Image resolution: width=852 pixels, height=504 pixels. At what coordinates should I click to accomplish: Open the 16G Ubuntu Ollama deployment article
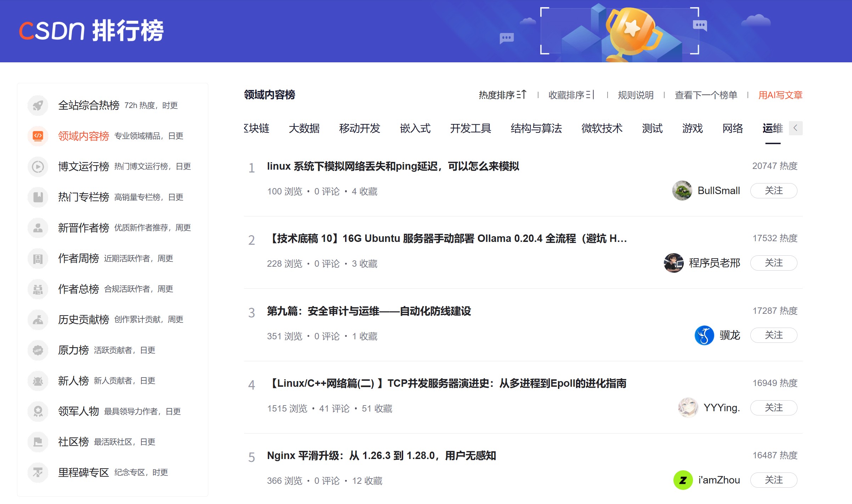coord(447,238)
